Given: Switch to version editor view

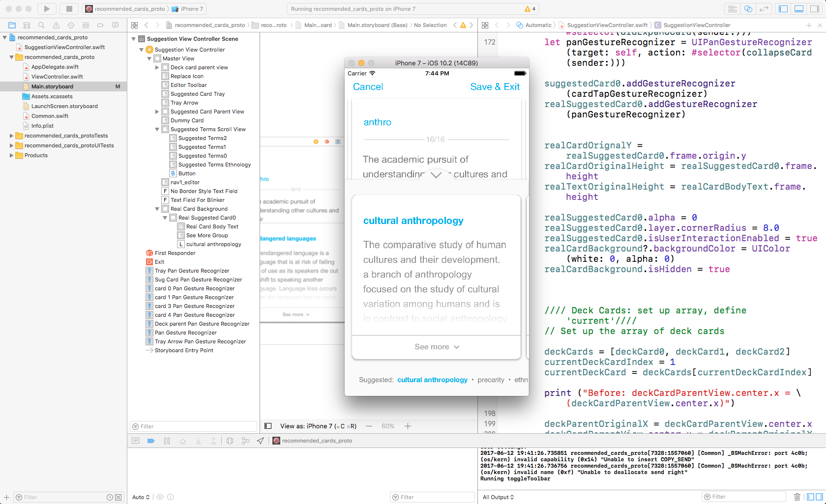Looking at the screenshot, I should click(764, 9).
